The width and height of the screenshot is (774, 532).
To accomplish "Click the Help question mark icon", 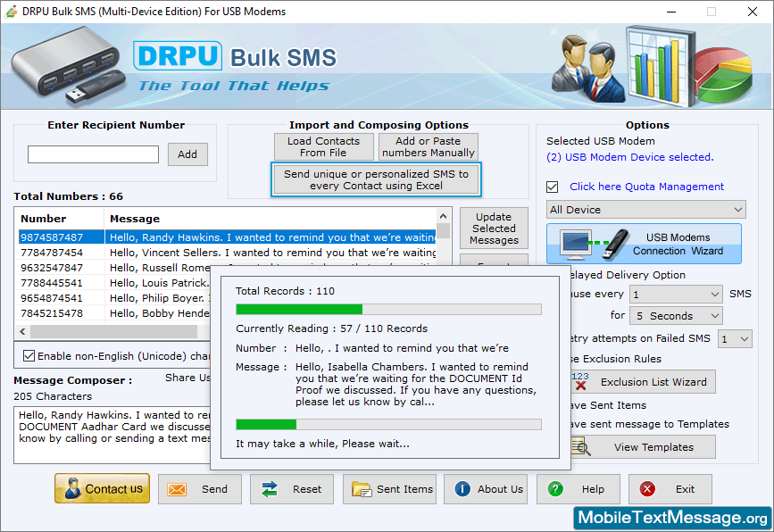I will (555, 489).
